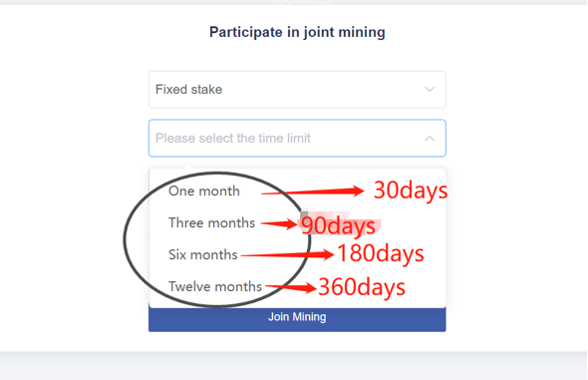Click the red arrow pointing to 30days
Viewport: 588px width, 380px height.
click(312, 191)
